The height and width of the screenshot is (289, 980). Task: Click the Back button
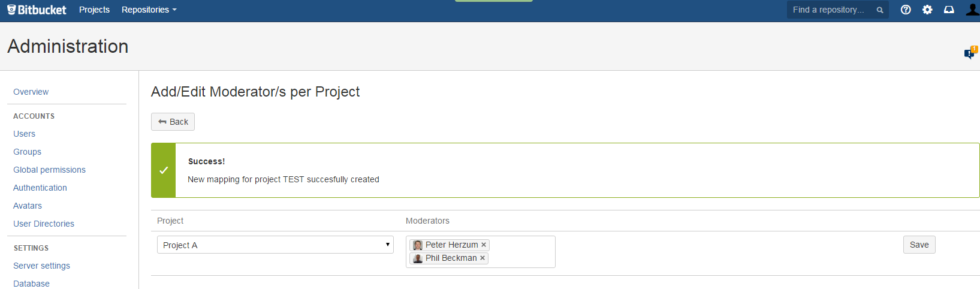click(x=173, y=122)
